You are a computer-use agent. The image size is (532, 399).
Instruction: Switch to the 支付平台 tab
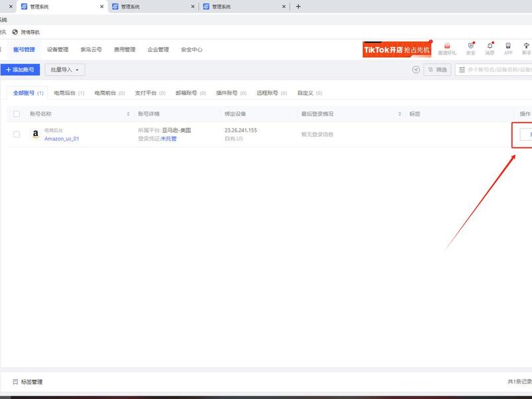[x=150, y=93]
